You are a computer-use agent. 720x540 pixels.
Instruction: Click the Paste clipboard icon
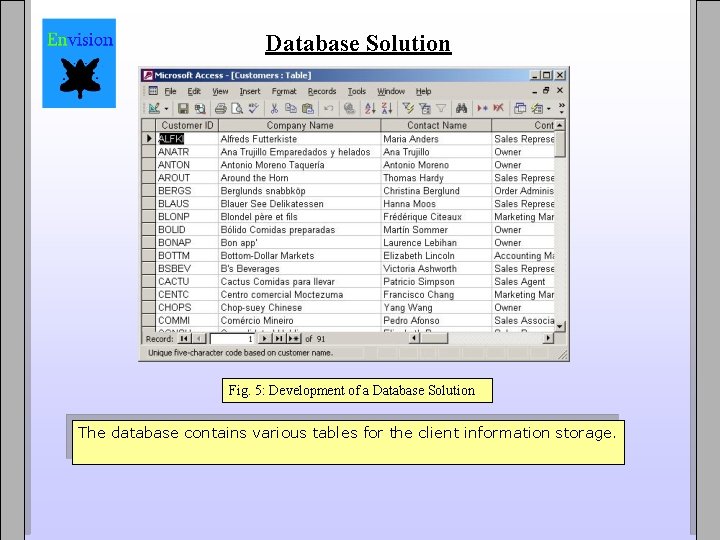(x=308, y=109)
